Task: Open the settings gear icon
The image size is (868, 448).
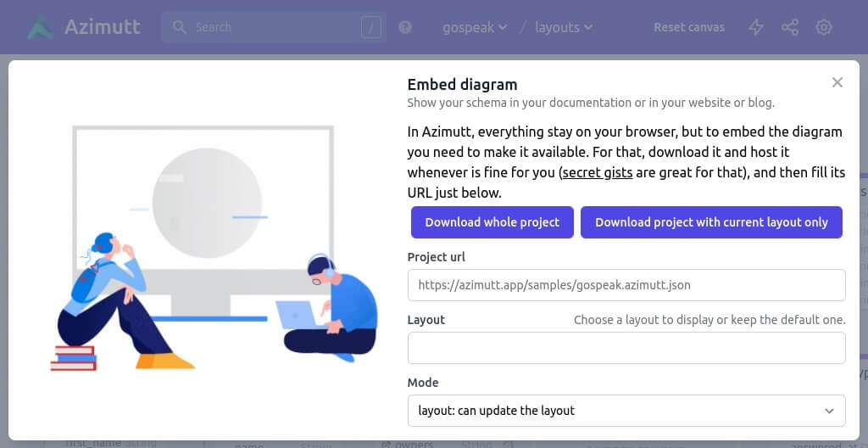Action: tap(824, 27)
